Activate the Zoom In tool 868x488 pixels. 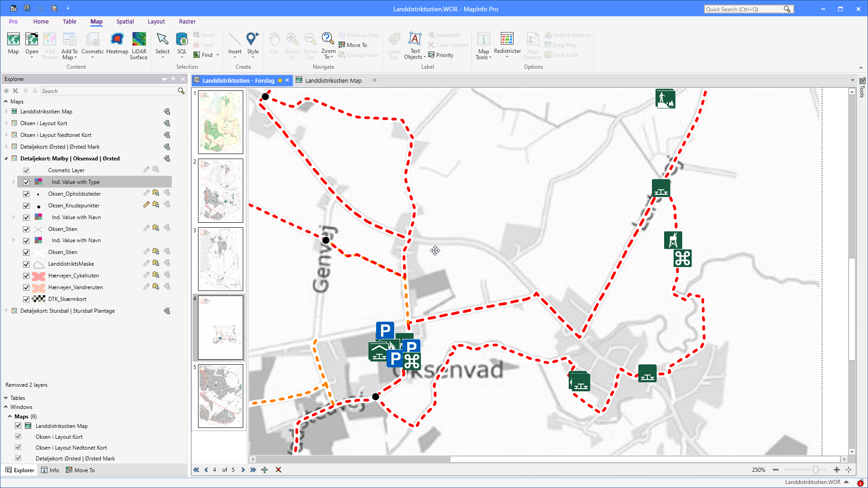292,43
